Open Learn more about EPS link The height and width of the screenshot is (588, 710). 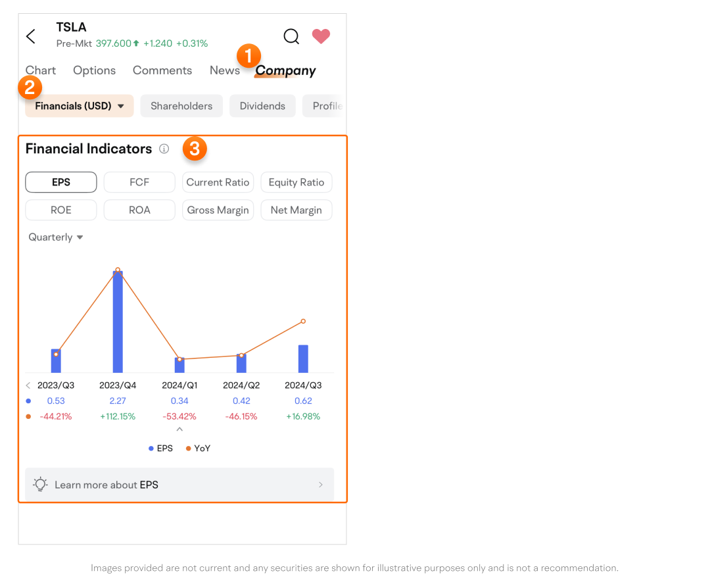tap(179, 485)
